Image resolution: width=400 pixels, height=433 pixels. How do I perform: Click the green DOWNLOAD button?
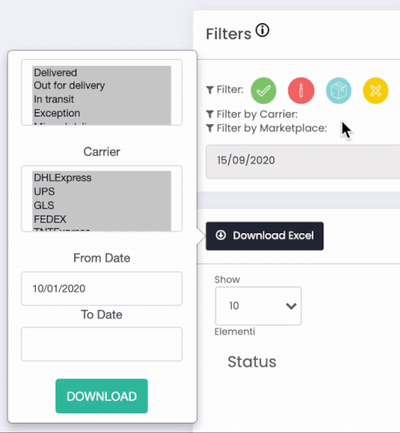102,396
